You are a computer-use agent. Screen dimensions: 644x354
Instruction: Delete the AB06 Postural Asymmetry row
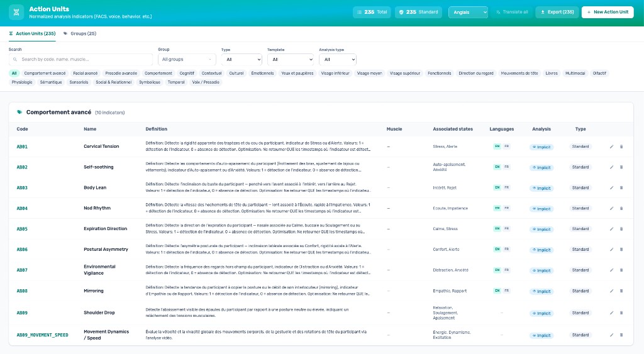pyautogui.click(x=621, y=249)
